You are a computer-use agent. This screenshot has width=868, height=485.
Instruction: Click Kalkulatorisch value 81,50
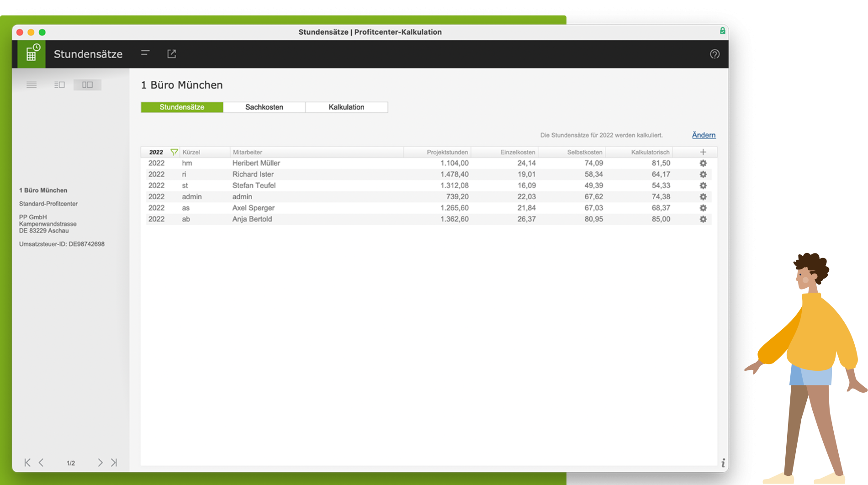coord(661,163)
